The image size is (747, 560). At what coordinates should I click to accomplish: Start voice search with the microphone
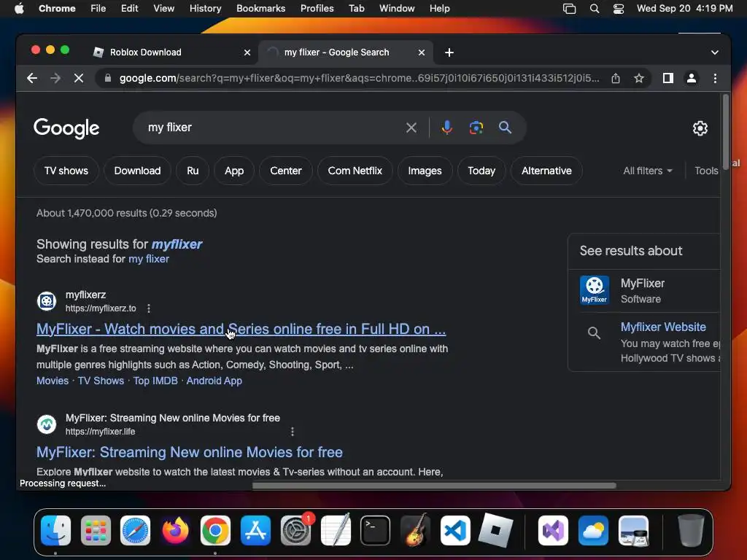(x=447, y=128)
